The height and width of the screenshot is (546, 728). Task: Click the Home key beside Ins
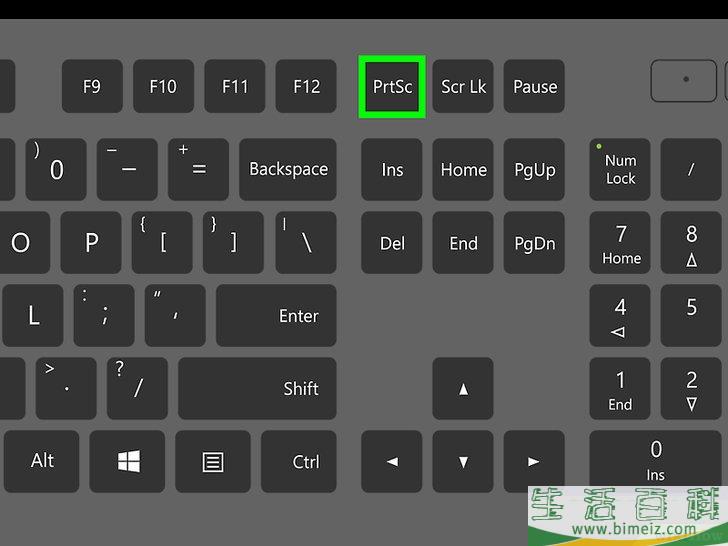pyautogui.click(x=463, y=169)
